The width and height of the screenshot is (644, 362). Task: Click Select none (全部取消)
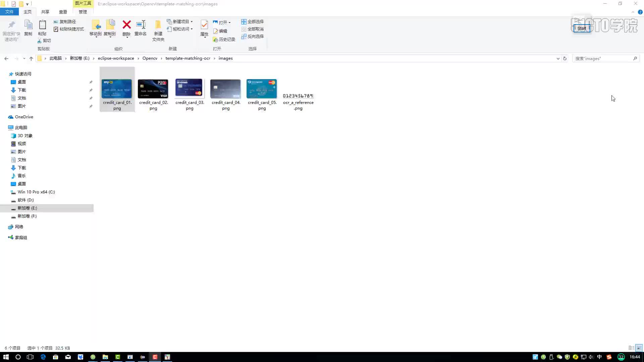coord(253,29)
